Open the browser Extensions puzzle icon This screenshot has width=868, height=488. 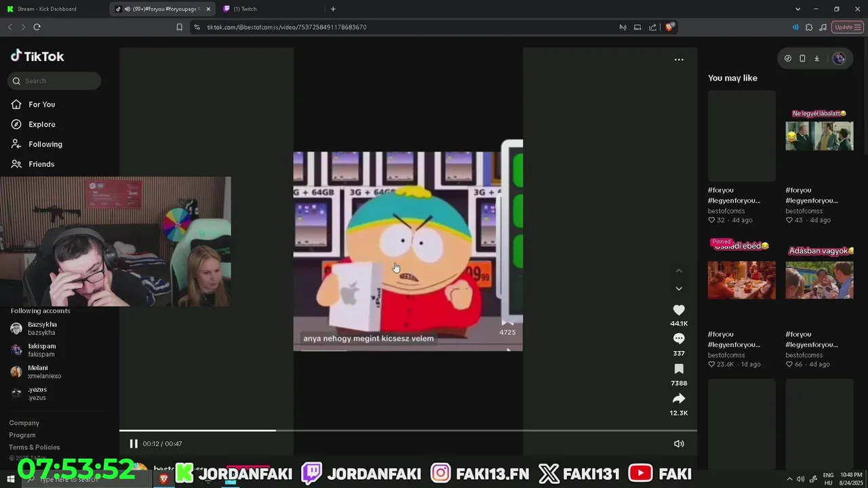click(x=809, y=27)
